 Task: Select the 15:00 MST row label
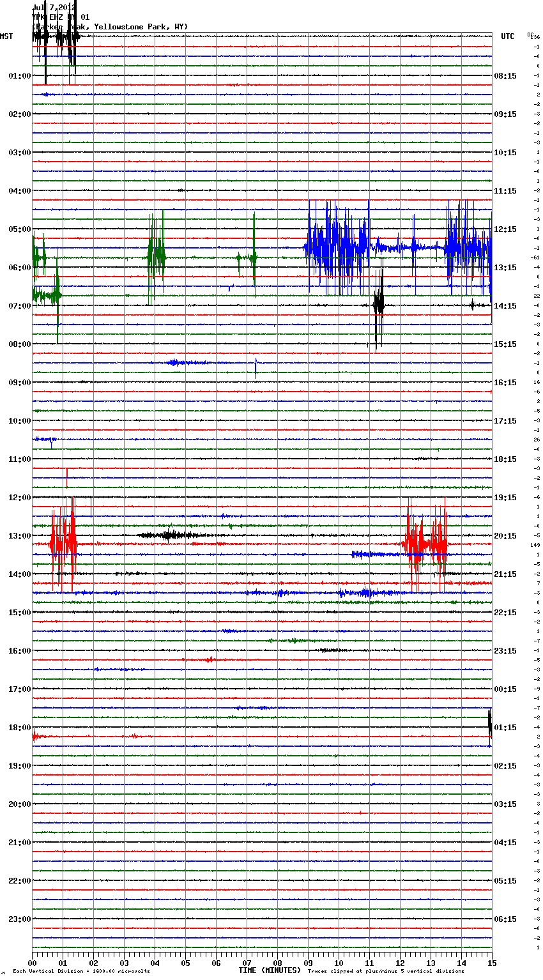[20, 613]
